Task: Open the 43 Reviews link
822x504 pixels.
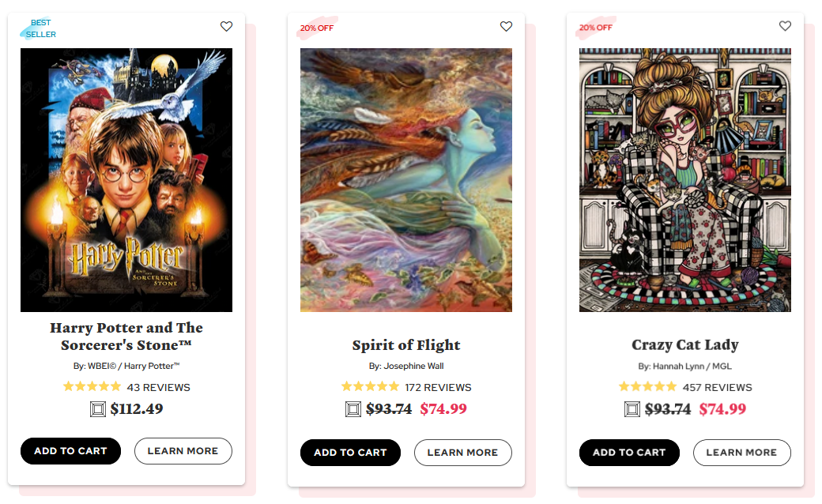Action: (158, 387)
